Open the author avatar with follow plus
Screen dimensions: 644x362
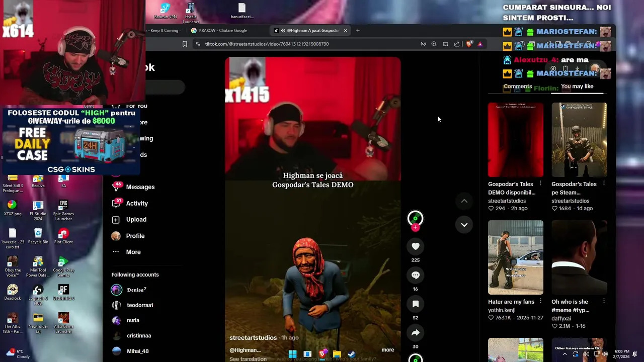pyautogui.click(x=415, y=220)
